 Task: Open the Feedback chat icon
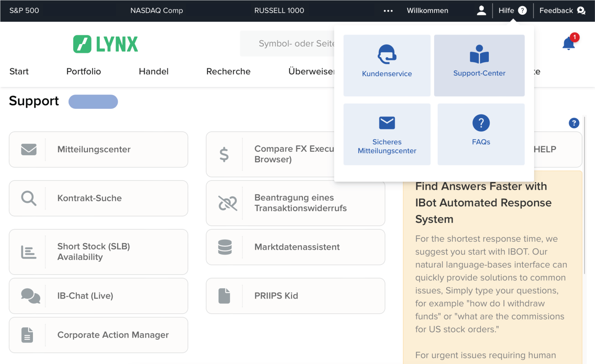581,10
